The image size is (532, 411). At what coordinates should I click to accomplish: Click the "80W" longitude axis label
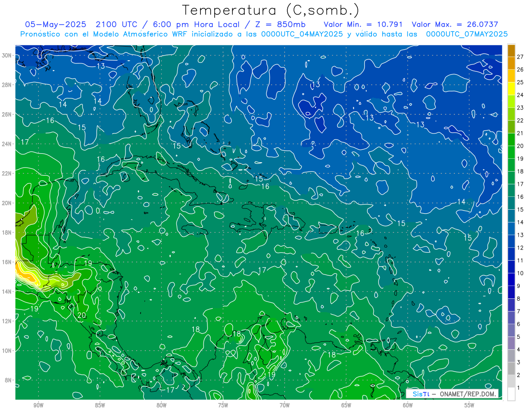[x=161, y=405]
